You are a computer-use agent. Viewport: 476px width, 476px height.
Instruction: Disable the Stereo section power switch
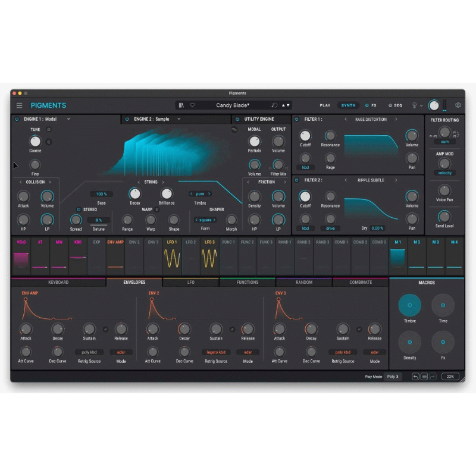coord(79,209)
